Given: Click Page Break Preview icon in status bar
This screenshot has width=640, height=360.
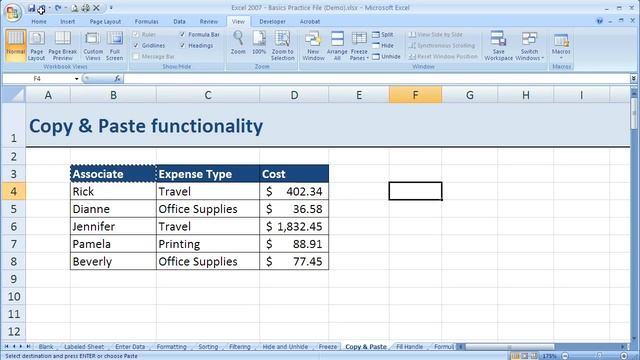Looking at the screenshot, I should point(534,356).
